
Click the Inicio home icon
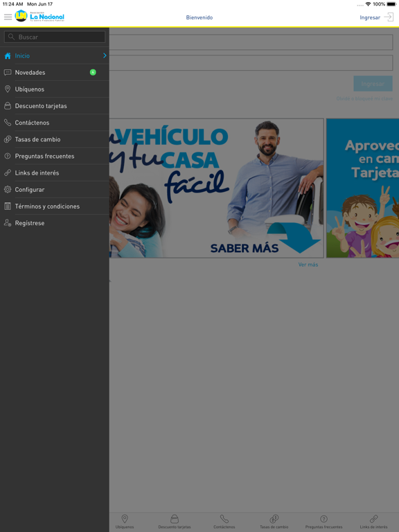[8, 56]
